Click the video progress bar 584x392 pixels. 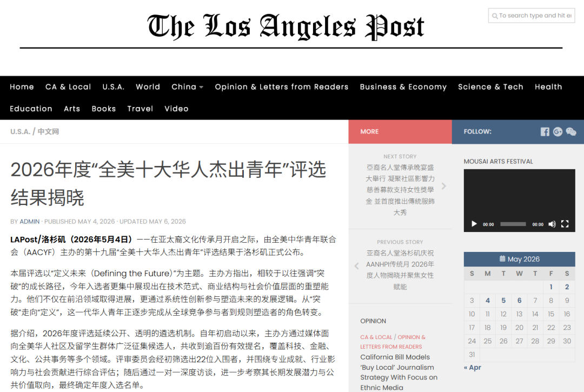(x=513, y=224)
